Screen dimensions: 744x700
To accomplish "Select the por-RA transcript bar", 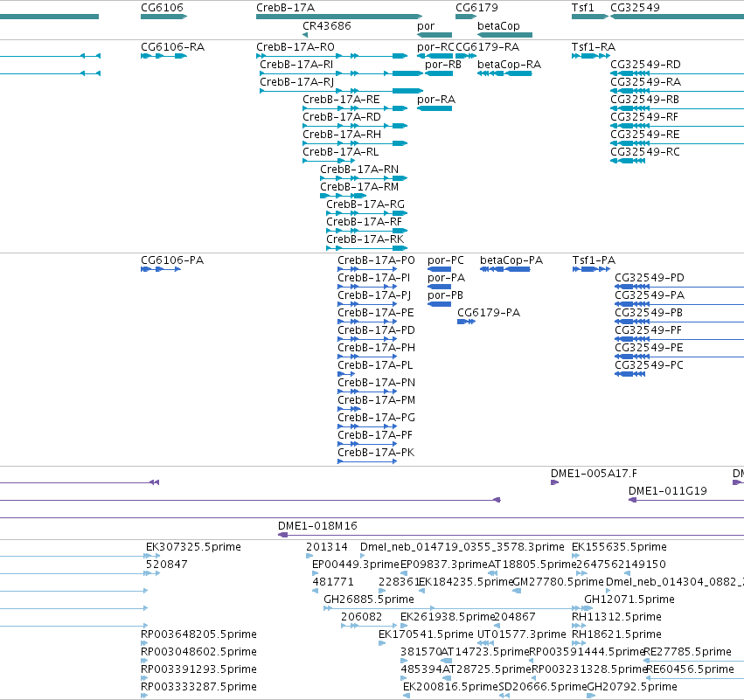I will tap(435, 108).
